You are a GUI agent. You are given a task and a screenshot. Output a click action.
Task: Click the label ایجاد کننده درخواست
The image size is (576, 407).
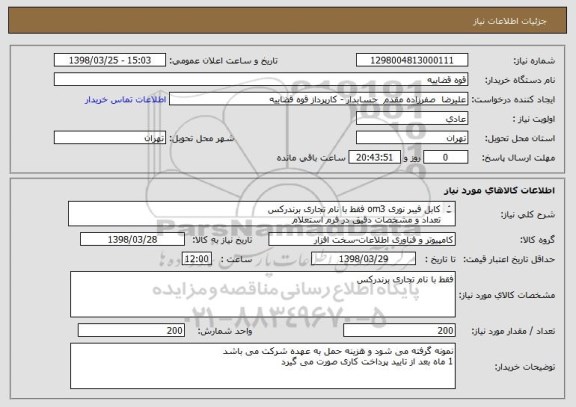514,100
